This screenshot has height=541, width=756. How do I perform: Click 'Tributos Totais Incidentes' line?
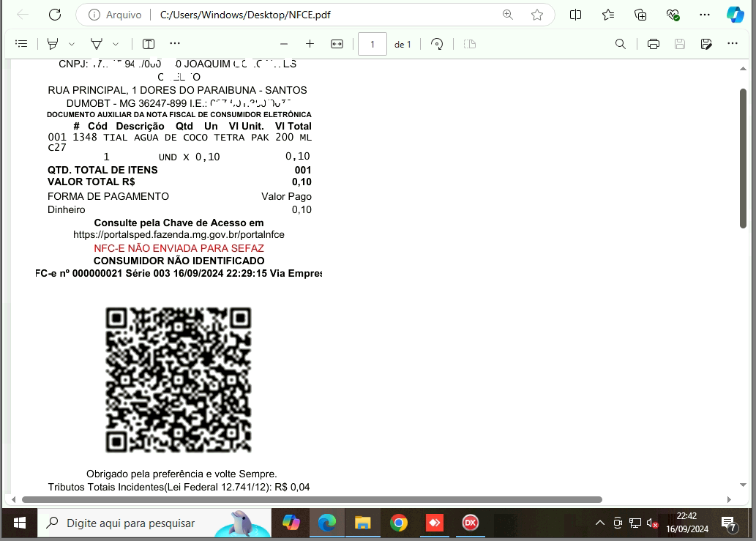179,487
